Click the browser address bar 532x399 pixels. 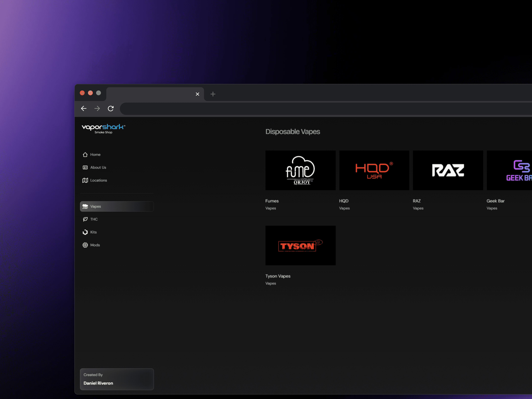tap(326, 109)
